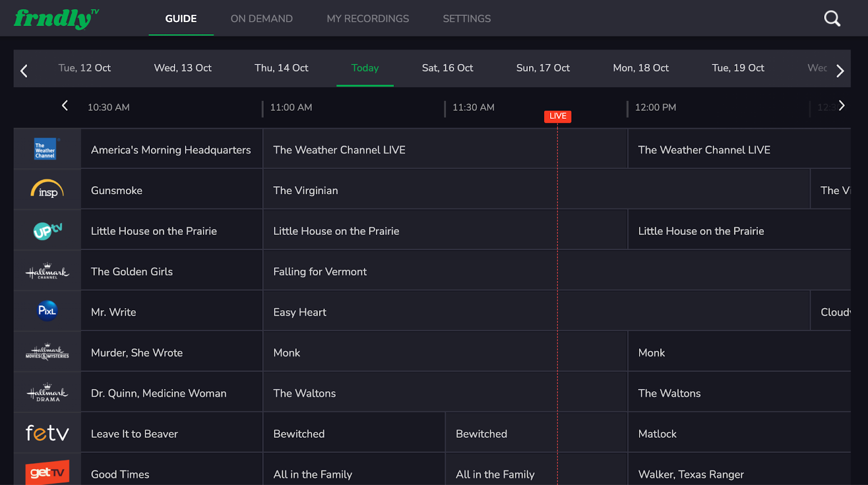The width and height of the screenshot is (868, 485).
Task: Open Good Times on getTV
Action: pyautogui.click(x=171, y=470)
